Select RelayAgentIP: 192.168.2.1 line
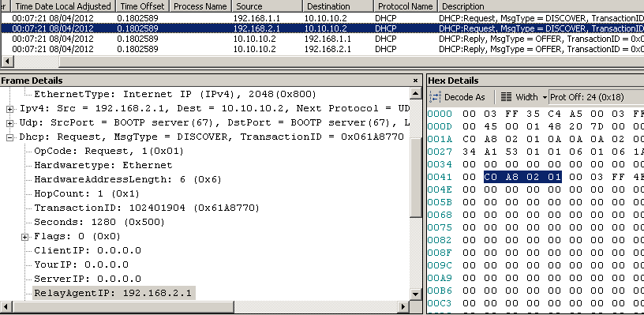The image size is (644, 315). pyautogui.click(x=114, y=293)
